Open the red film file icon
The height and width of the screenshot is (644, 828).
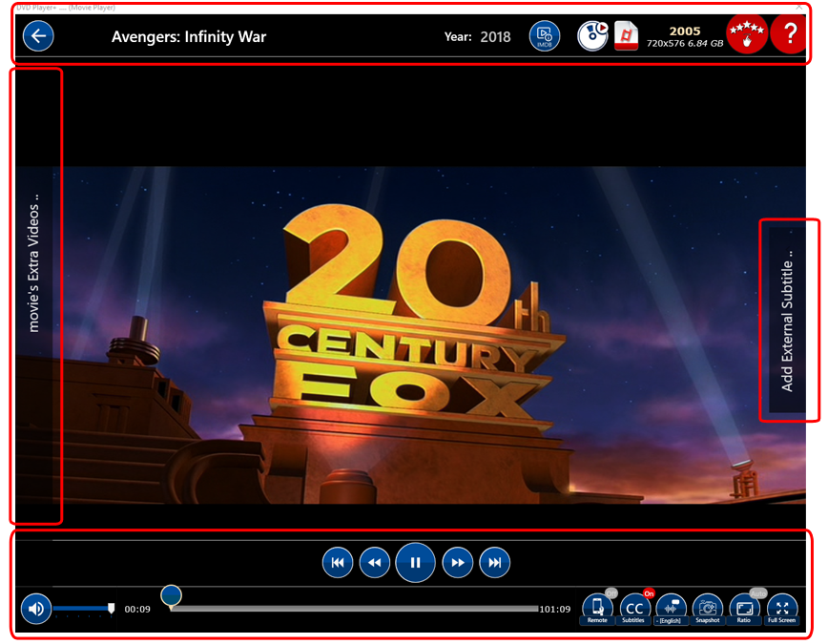click(x=627, y=36)
